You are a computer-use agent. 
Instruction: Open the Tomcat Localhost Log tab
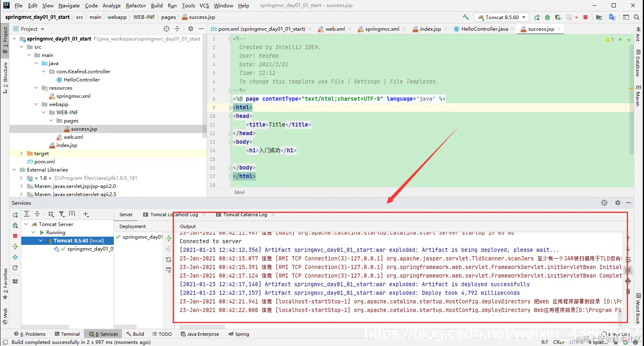[174, 215]
